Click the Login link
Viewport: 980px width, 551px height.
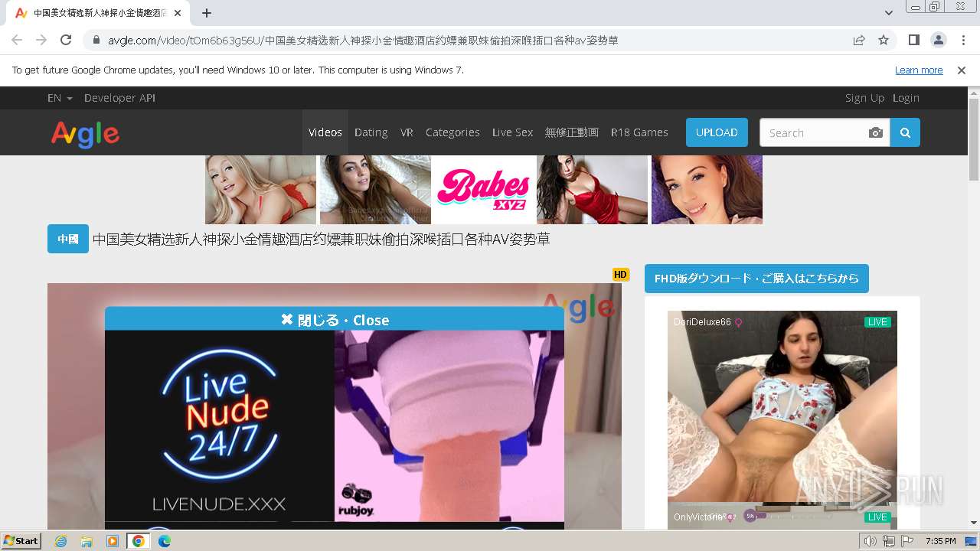(x=906, y=98)
